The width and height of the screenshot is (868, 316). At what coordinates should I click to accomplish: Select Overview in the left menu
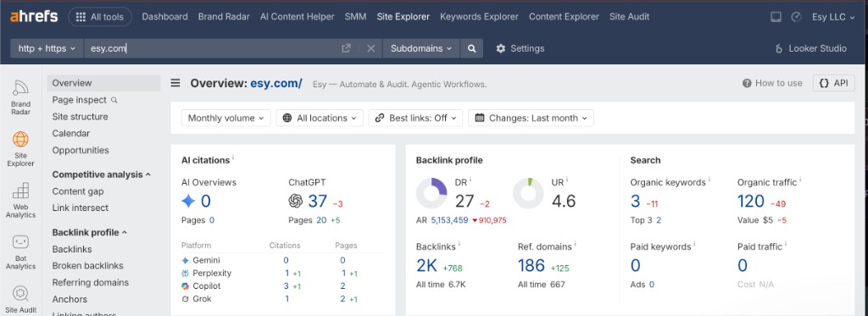[x=103, y=83]
